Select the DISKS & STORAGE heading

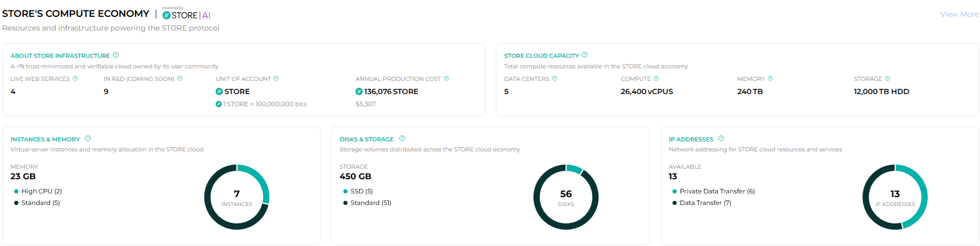coord(366,139)
